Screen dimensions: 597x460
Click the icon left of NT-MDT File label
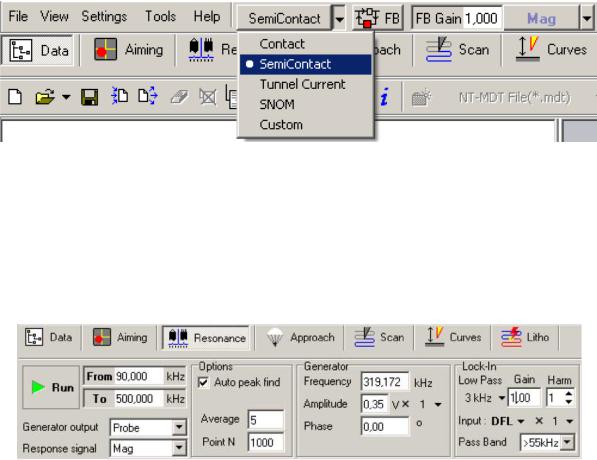click(421, 97)
